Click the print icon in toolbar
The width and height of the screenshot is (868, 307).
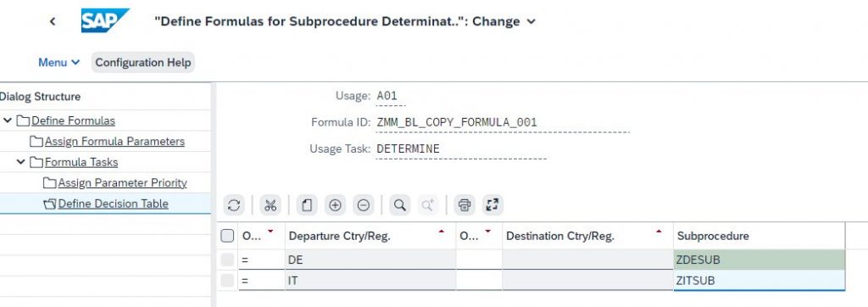(x=465, y=205)
